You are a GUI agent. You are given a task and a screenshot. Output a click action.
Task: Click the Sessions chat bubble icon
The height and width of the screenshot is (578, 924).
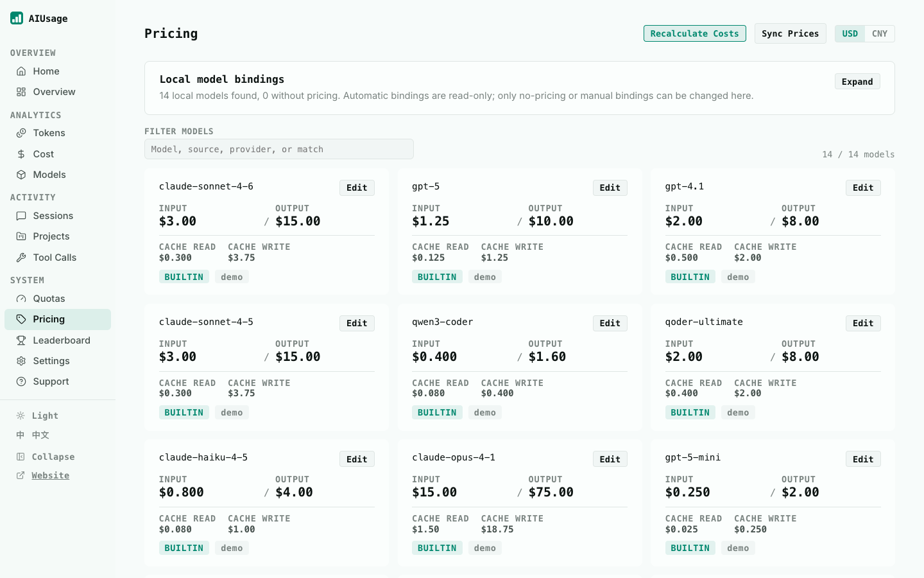tap(21, 216)
